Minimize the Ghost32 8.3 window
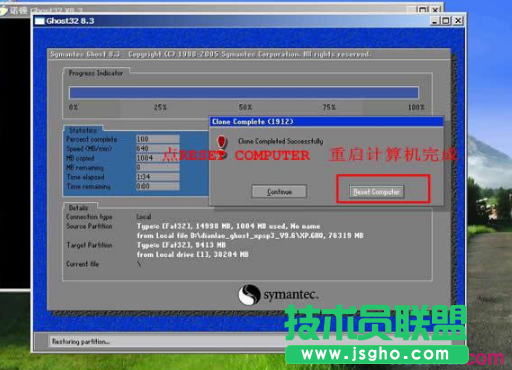The image size is (512, 370). (434, 21)
